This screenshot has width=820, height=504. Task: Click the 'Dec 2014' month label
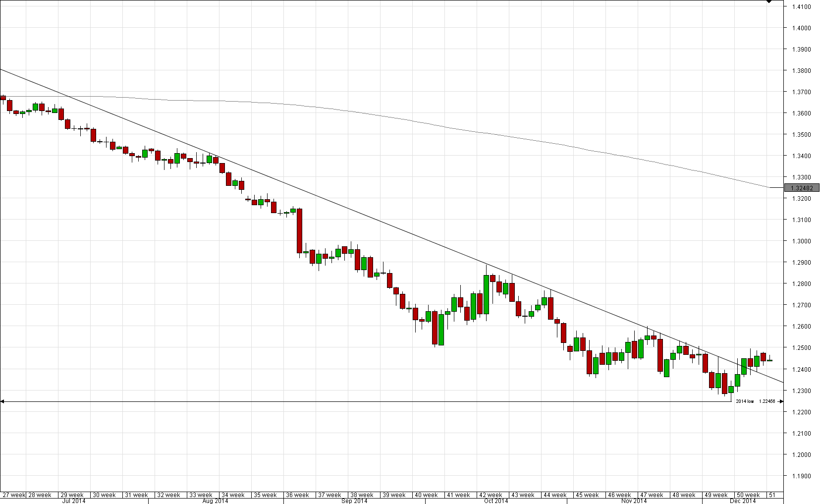coord(743,501)
